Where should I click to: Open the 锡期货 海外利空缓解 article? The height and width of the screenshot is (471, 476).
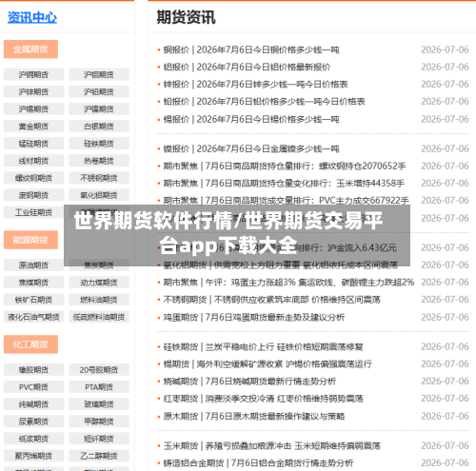(268, 363)
